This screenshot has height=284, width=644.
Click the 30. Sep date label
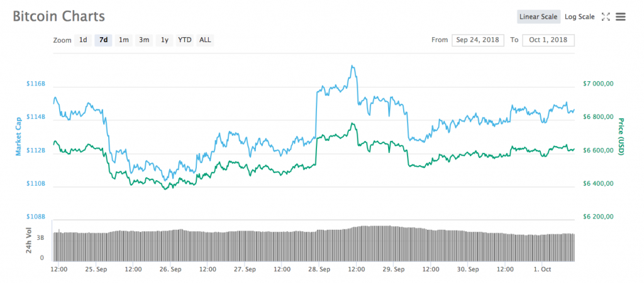(x=468, y=270)
